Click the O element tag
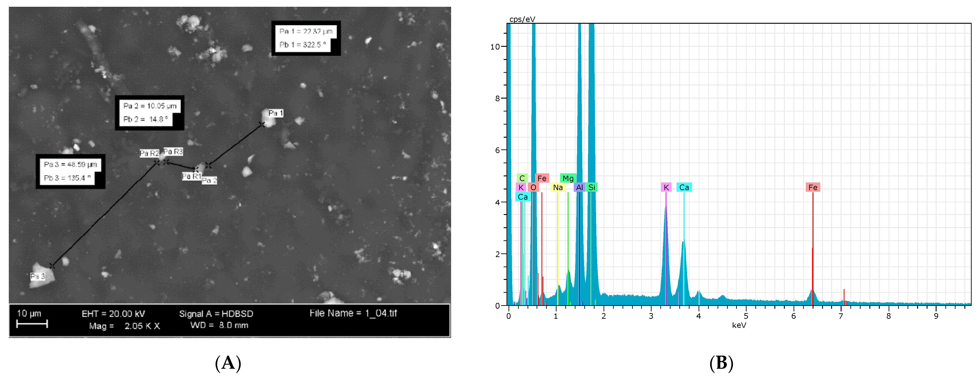 (533, 187)
